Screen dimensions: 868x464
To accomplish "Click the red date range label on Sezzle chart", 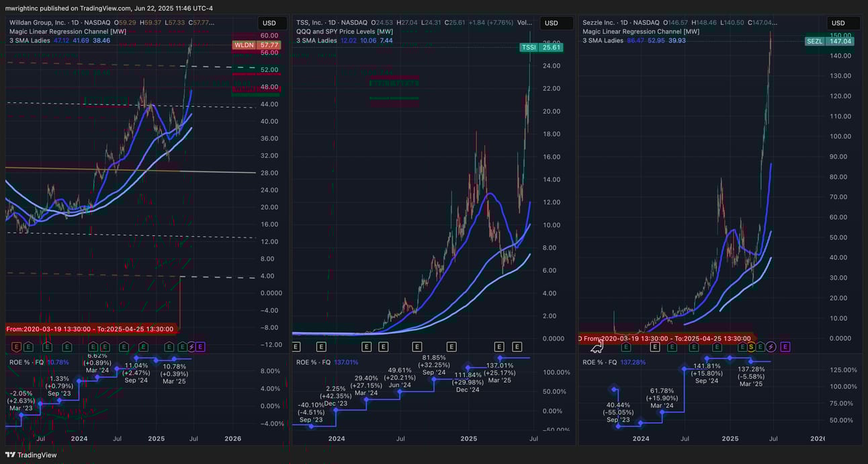I will (x=667, y=338).
